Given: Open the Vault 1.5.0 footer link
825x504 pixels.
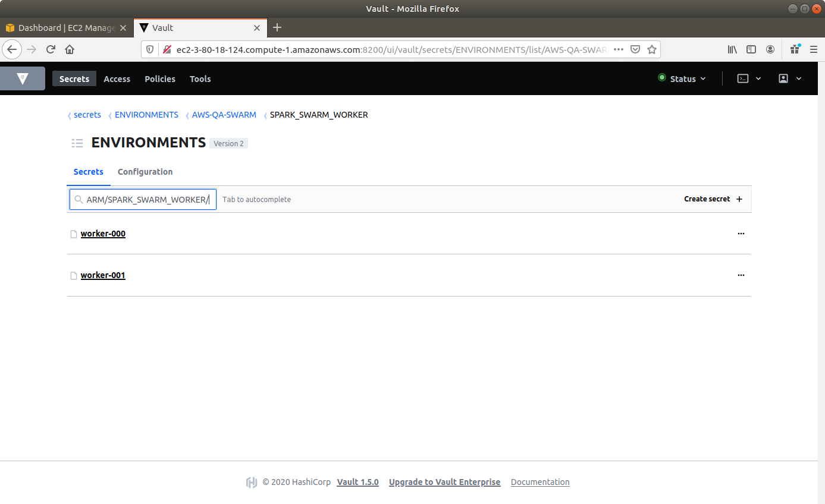Looking at the screenshot, I should (x=357, y=482).
